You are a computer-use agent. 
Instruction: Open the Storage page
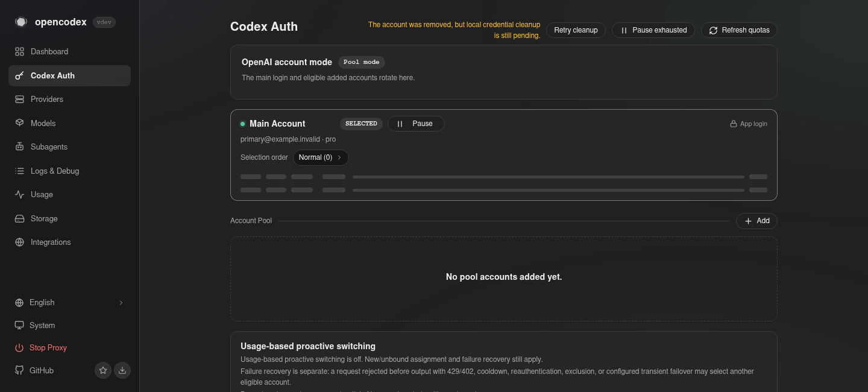coord(69,218)
